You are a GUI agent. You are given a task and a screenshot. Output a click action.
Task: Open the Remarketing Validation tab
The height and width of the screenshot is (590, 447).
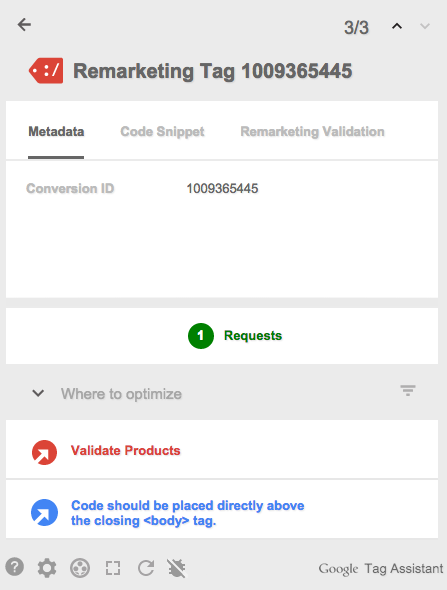312,131
